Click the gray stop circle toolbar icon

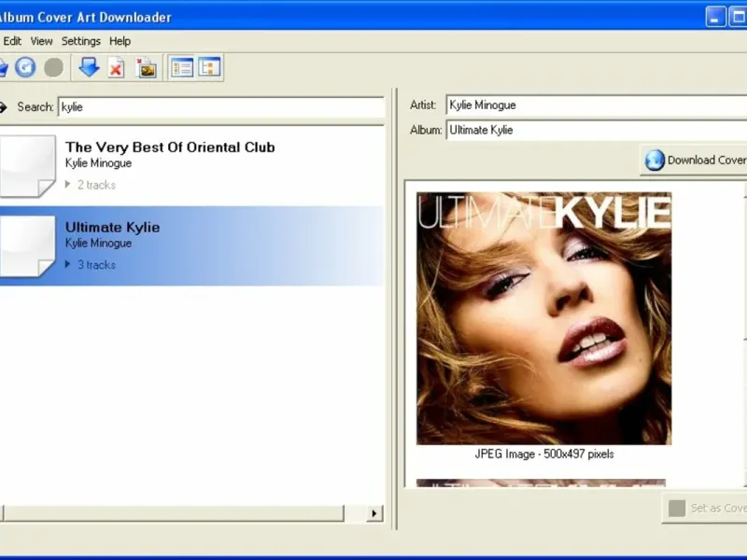[53, 67]
